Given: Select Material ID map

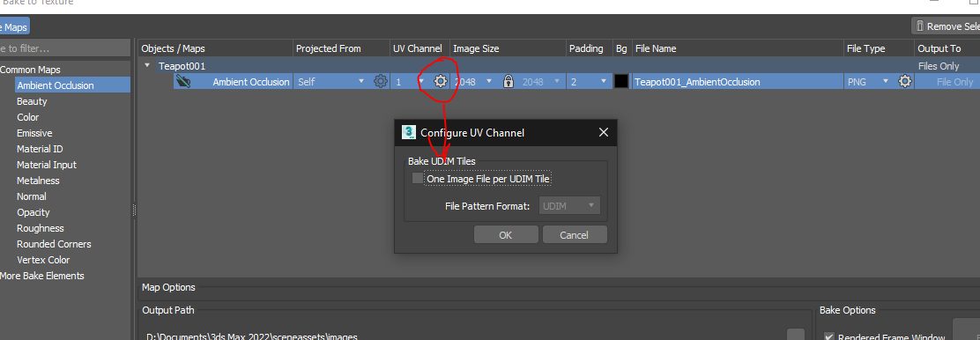Looking at the screenshot, I should pos(40,149).
